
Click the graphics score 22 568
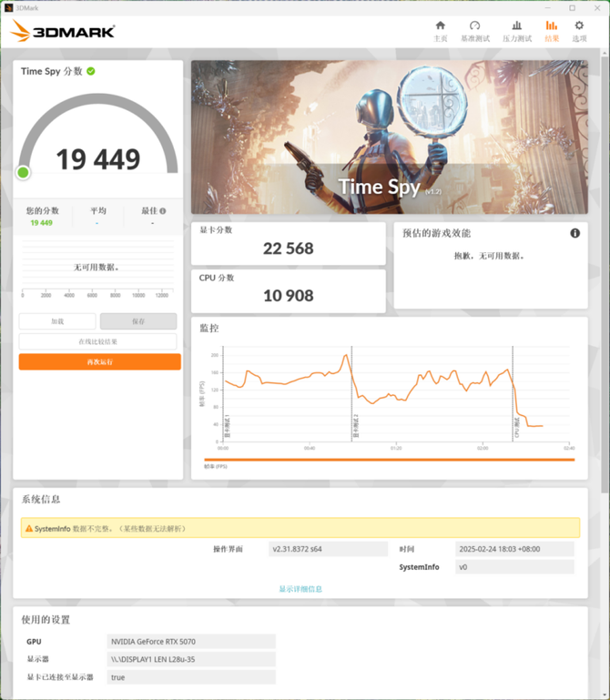[x=289, y=249]
